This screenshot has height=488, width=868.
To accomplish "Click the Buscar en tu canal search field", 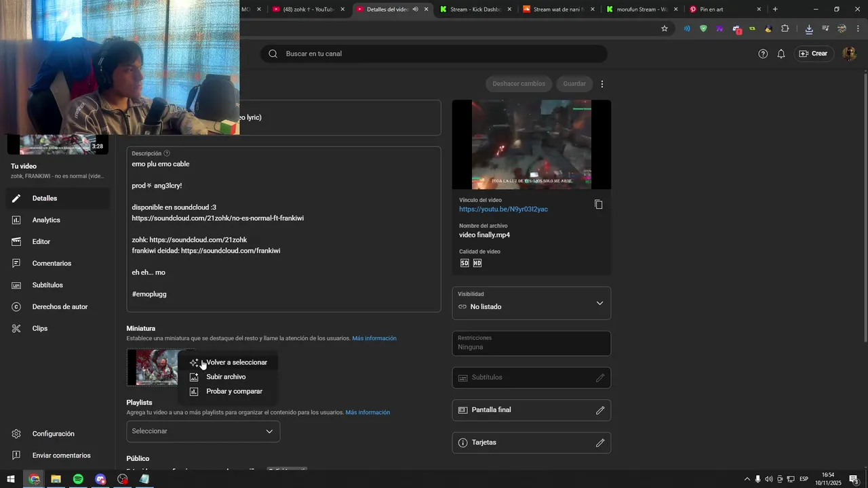I will (434, 54).
